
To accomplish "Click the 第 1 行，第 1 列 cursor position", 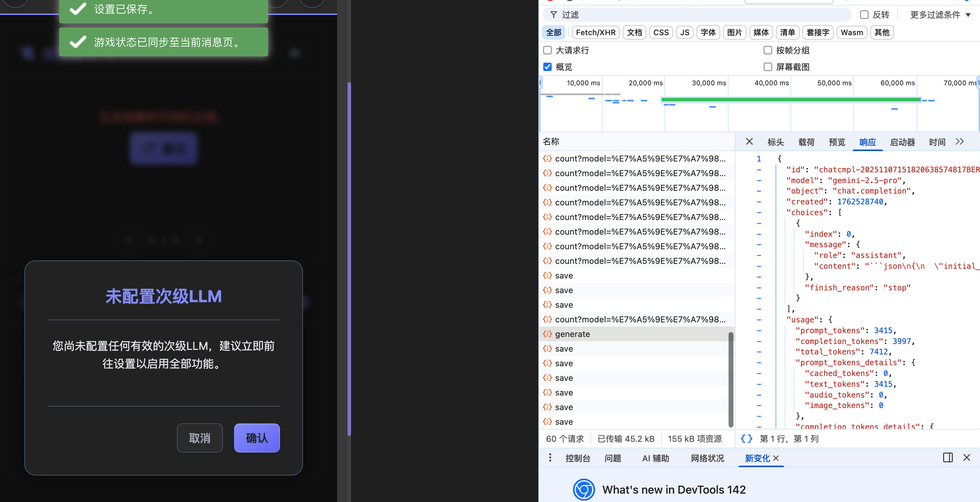I will click(789, 439).
